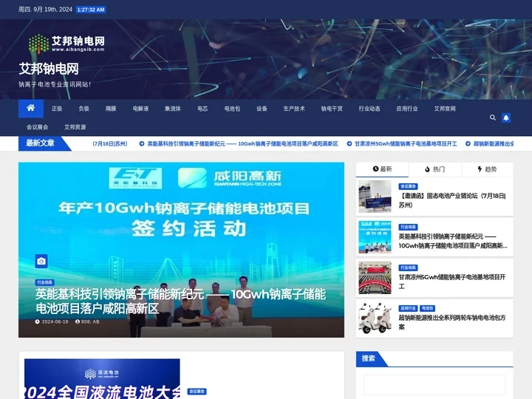Image resolution: width=532 pixels, height=399 pixels.
Task: Open sidebar article 甘肃凉州5Gwh储能钠离子电池基地项目开工
Action: tap(452, 282)
